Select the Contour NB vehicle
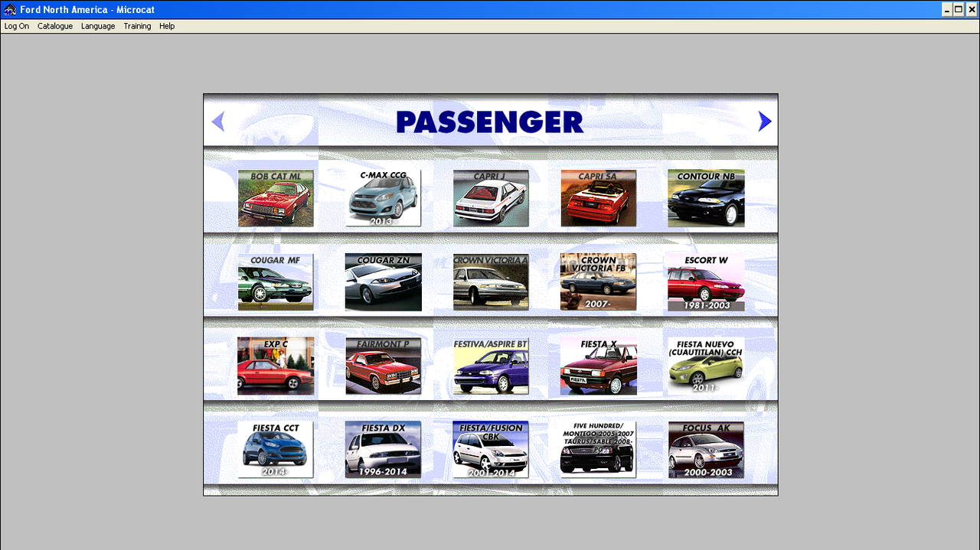Image resolution: width=980 pixels, height=550 pixels. coord(706,198)
